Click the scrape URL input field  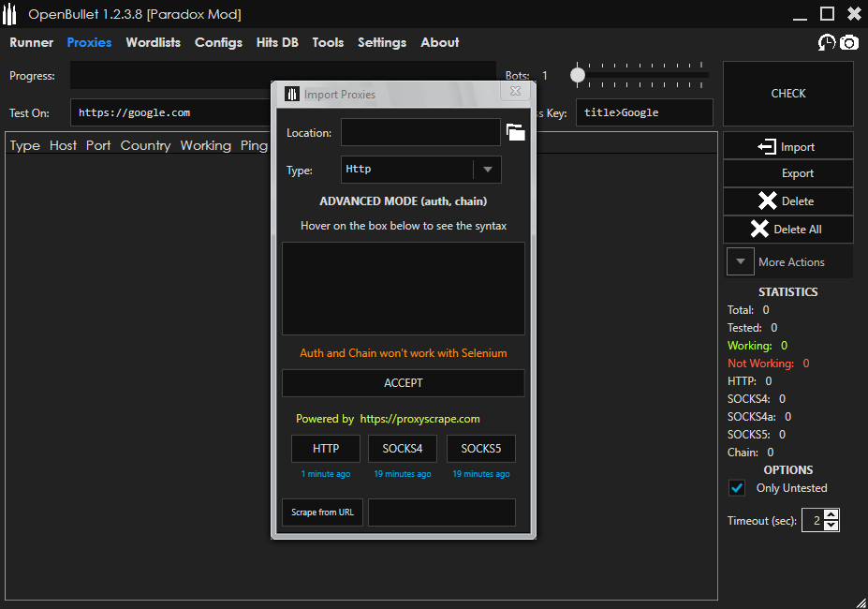[x=442, y=512]
